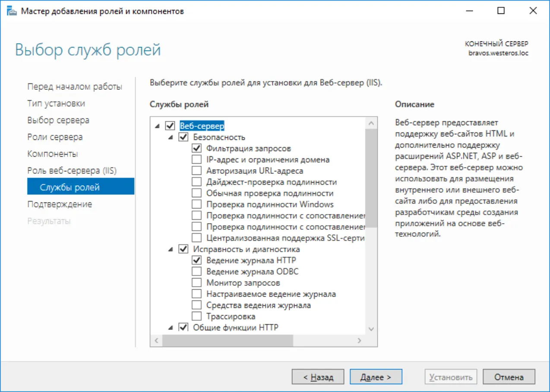Tick the Трассировка checkbox
Image resolution: width=550 pixels, height=392 pixels.
coord(196,316)
